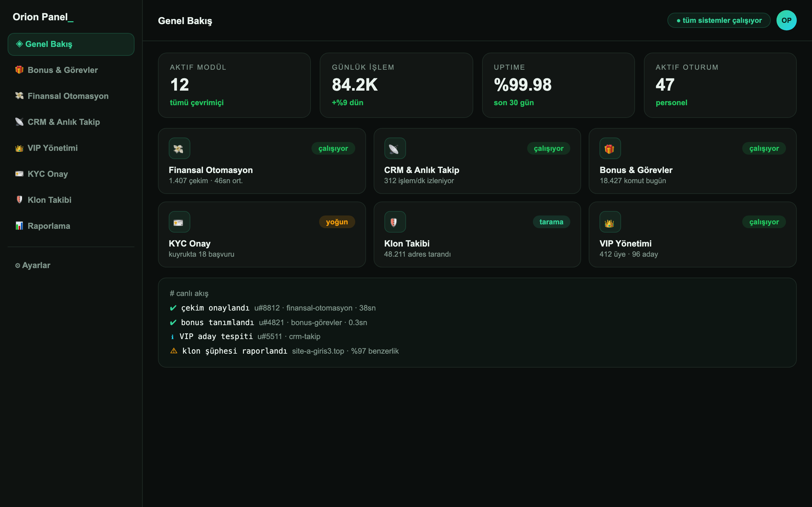Select Genel Bakış in the sidebar
Image resolution: width=812 pixels, height=507 pixels.
point(71,44)
